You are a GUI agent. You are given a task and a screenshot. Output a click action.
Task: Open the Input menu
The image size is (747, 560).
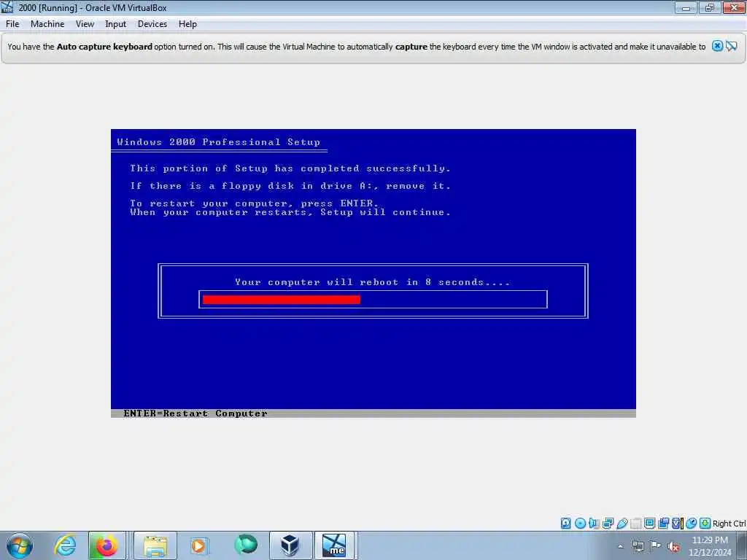(x=115, y=24)
